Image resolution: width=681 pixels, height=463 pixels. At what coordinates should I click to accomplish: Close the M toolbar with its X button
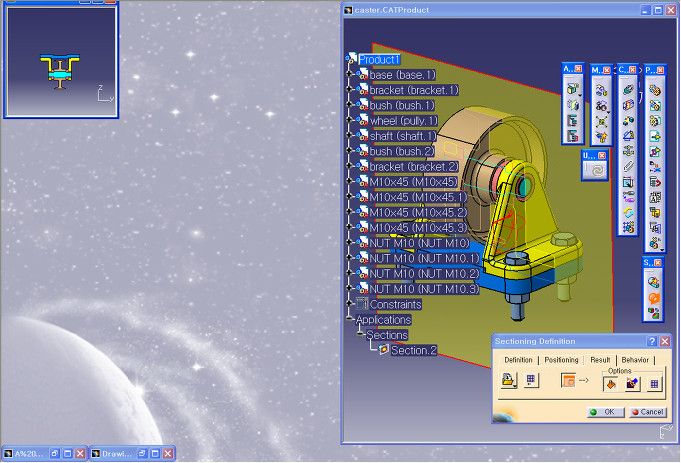click(x=607, y=70)
